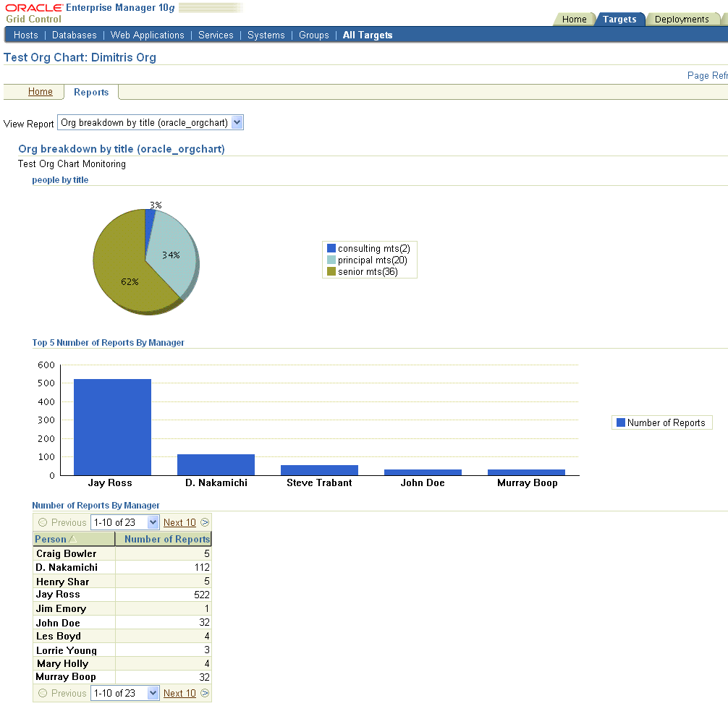Click the senior mts olive legend swatch

(x=331, y=272)
